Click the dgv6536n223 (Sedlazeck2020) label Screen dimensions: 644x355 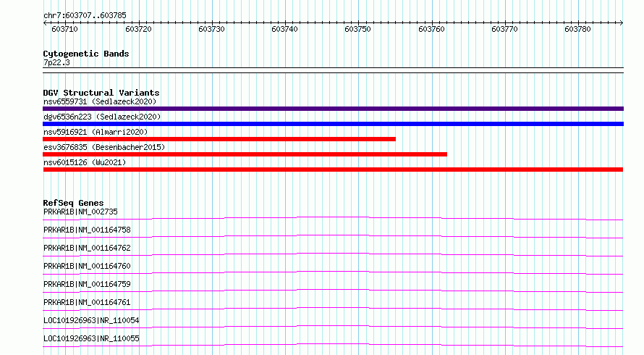coord(102,117)
